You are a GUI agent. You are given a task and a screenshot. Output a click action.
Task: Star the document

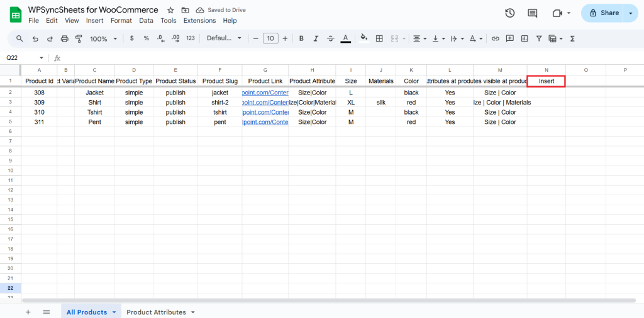pos(171,10)
